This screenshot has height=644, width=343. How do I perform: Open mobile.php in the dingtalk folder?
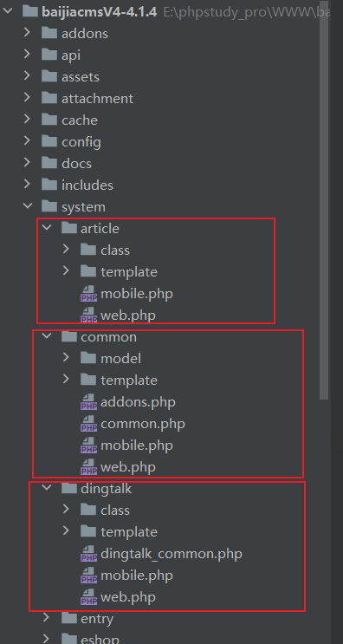click(137, 576)
